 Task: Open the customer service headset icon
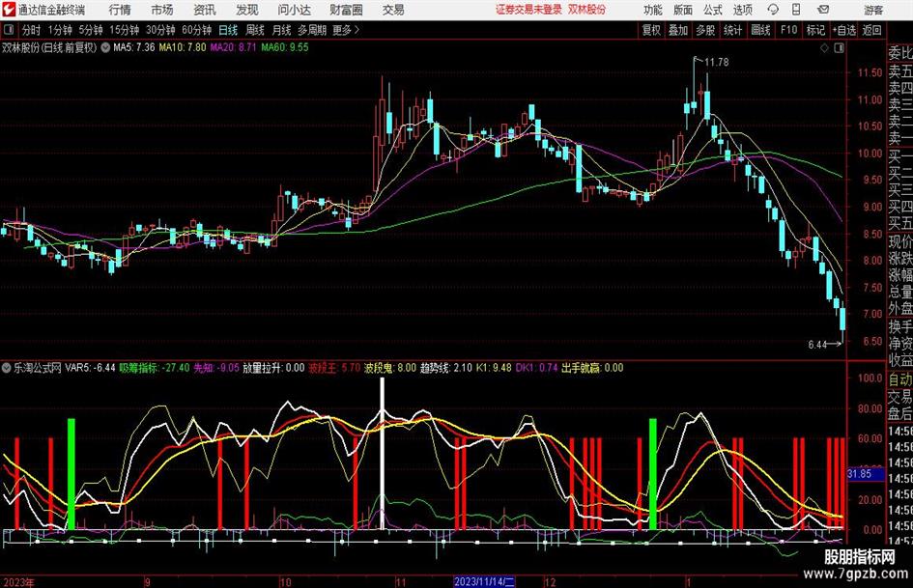click(x=773, y=10)
